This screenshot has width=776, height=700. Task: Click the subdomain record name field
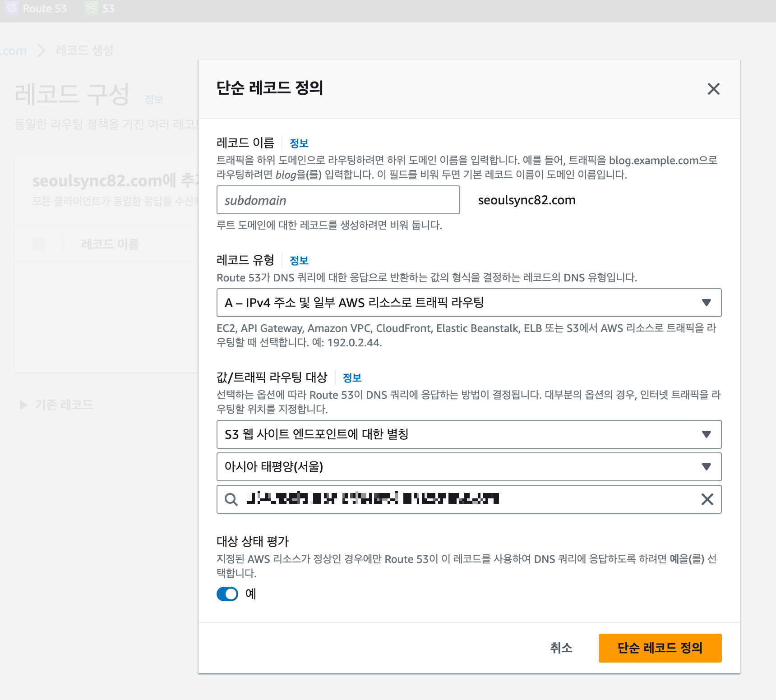tap(338, 200)
